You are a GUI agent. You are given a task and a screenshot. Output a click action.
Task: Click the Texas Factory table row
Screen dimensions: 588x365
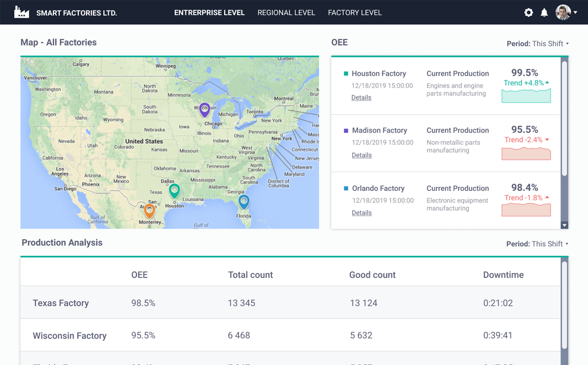(x=290, y=303)
